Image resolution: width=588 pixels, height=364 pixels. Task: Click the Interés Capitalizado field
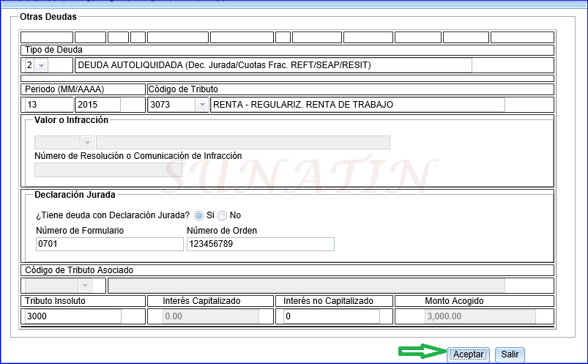coord(210,316)
